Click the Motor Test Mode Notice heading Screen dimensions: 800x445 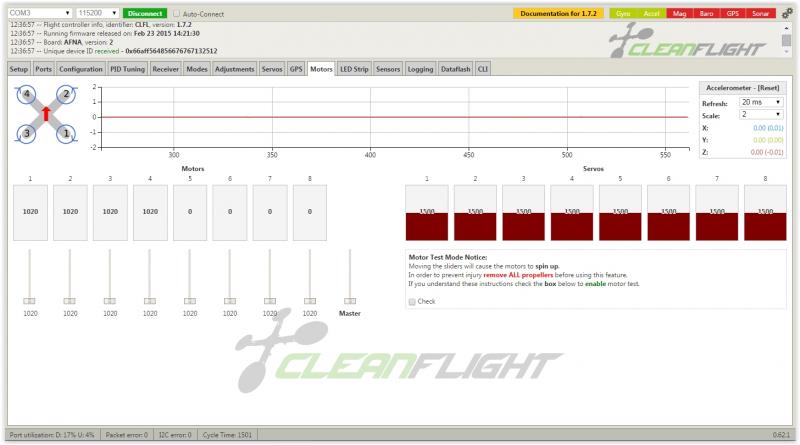point(447,257)
